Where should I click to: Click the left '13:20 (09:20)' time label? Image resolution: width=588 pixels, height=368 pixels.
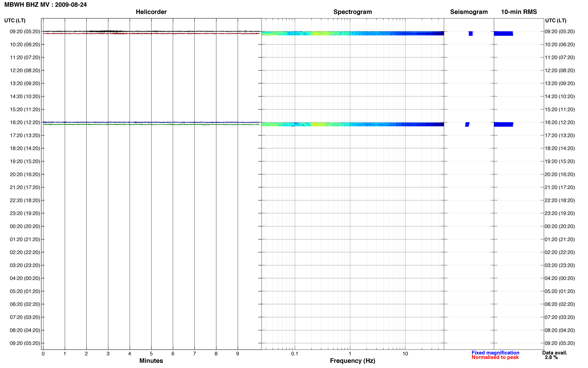(x=25, y=83)
